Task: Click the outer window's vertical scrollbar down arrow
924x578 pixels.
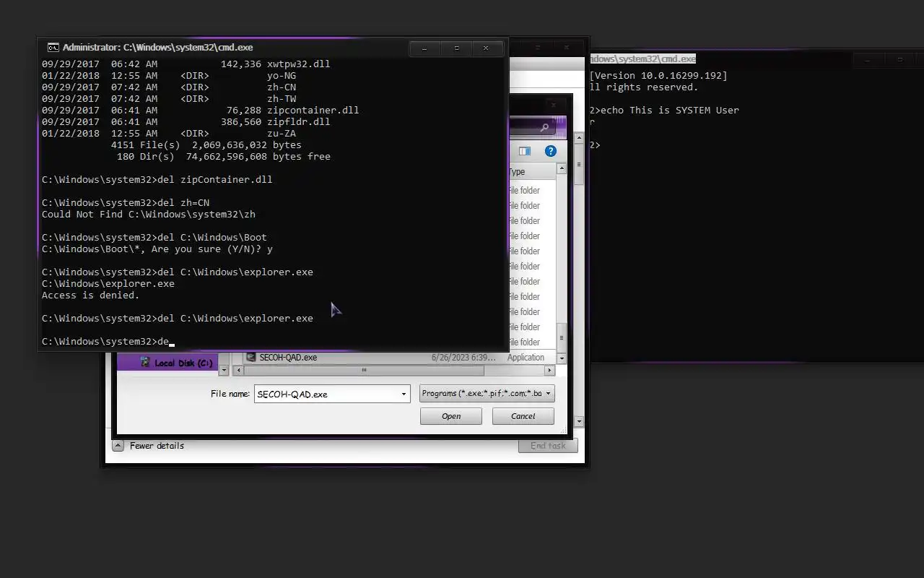Action: (x=580, y=421)
